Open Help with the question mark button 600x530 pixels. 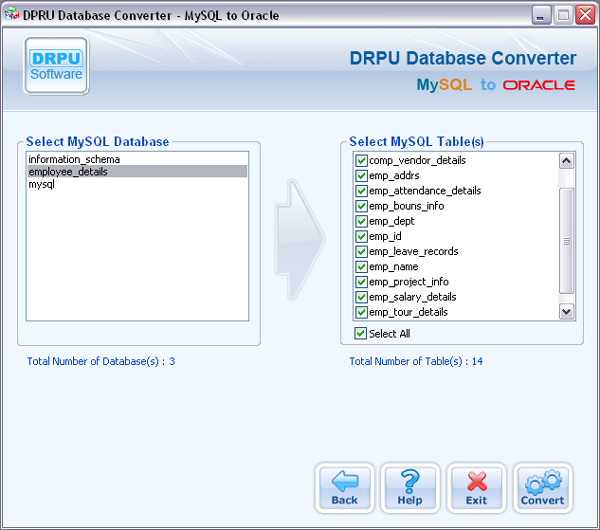click(410, 488)
